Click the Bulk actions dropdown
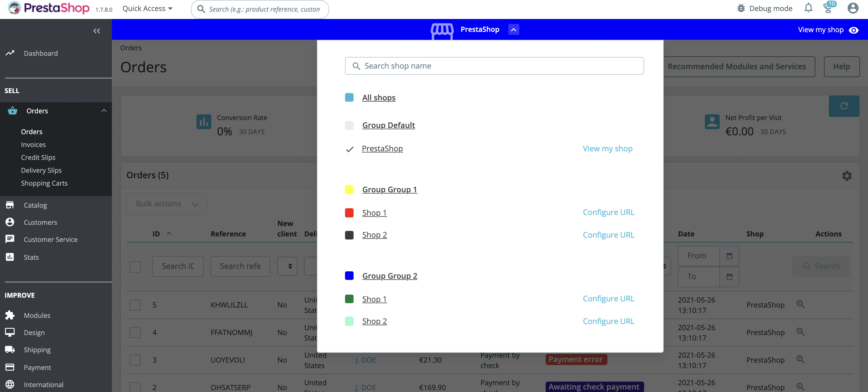Image resolution: width=868 pixels, height=392 pixels. 166,203
